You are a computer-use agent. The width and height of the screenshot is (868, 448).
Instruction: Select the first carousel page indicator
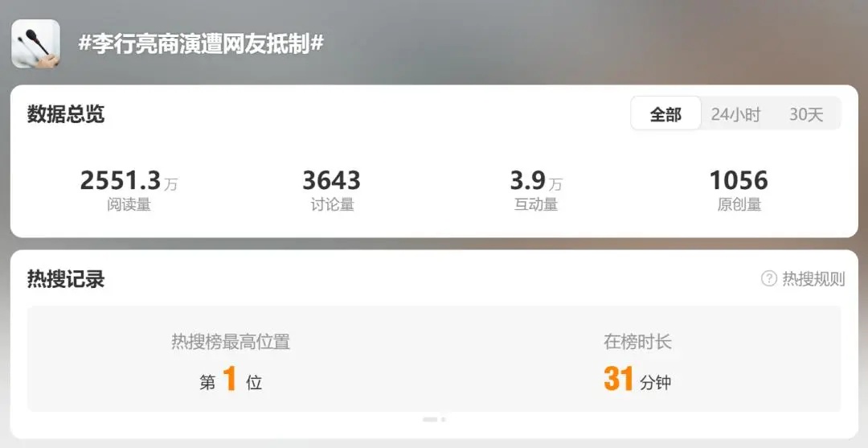point(430,420)
